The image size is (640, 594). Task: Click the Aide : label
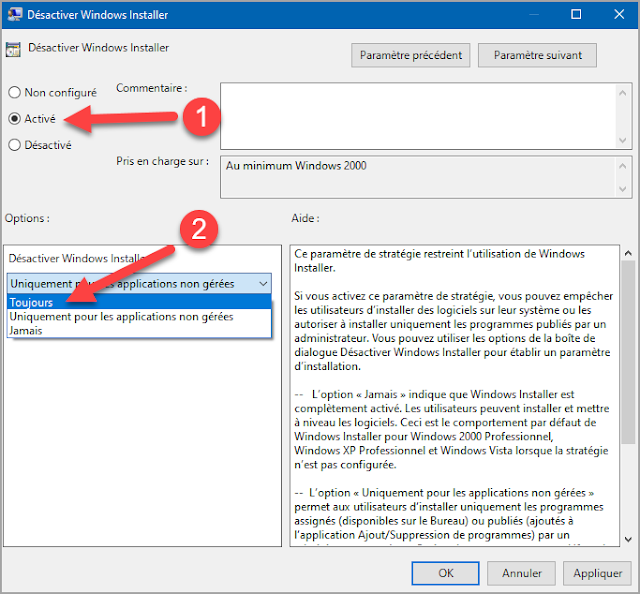[305, 218]
